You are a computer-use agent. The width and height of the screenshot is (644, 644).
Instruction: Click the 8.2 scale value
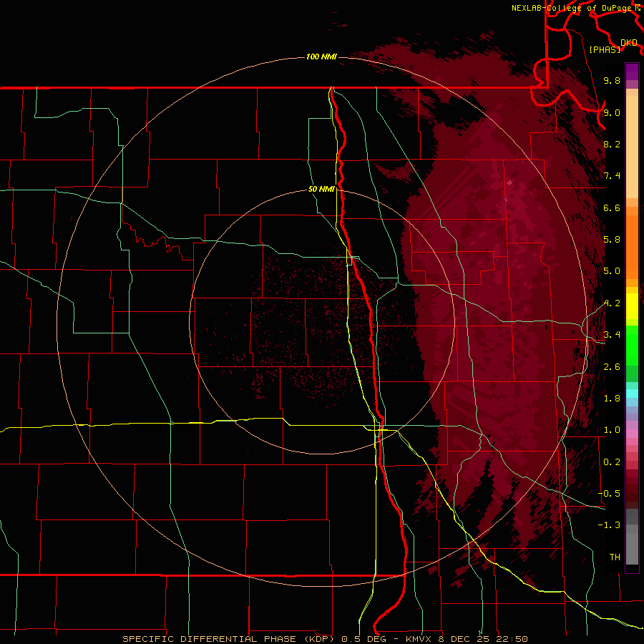click(x=612, y=144)
